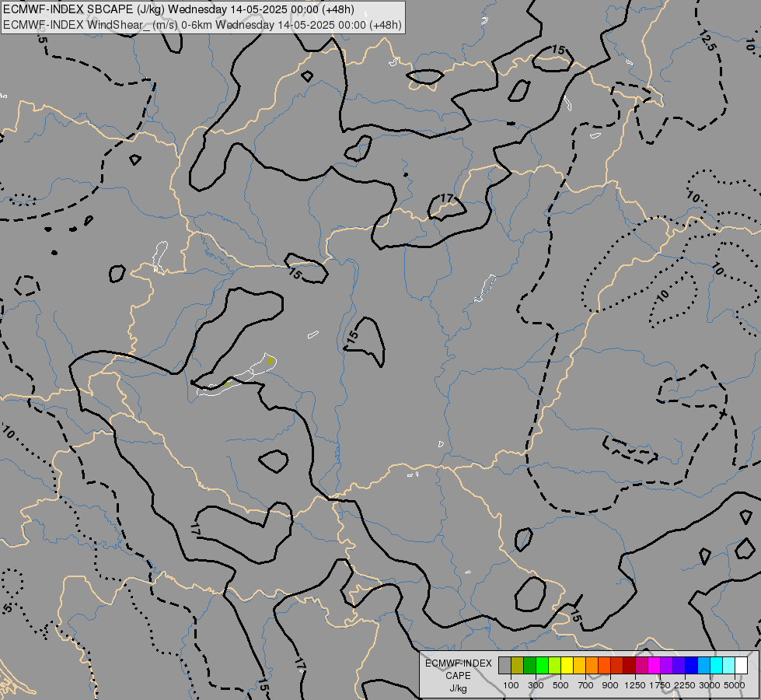Click the legend value 5000
The height and width of the screenshot is (700, 761).
pyautogui.click(x=735, y=685)
